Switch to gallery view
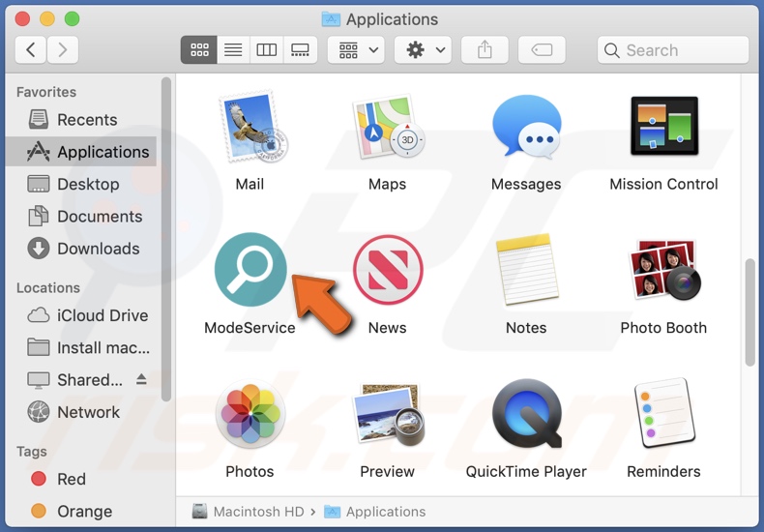764x532 pixels. point(300,49)
